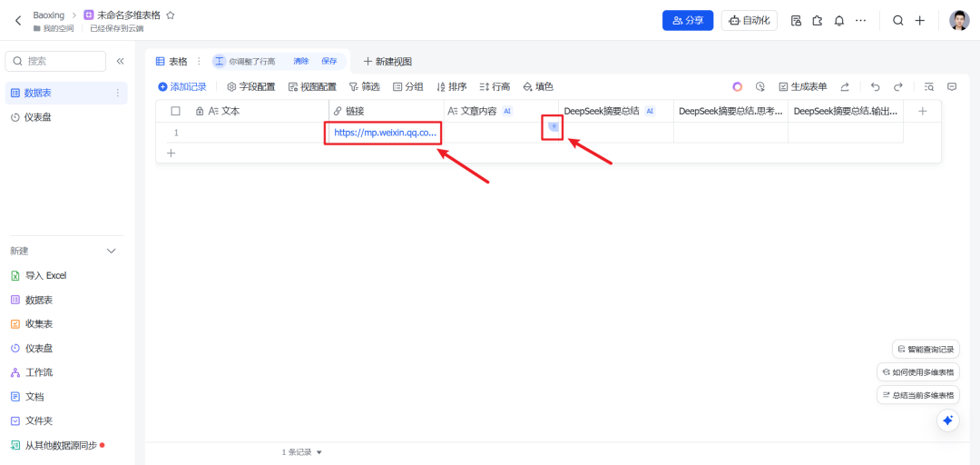Open the advanced permissions lock icon
The image size is (980, 465).
click(797, 21)
